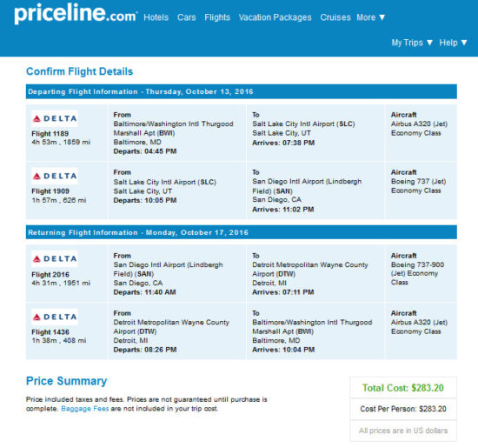Open the Baggage Fees link

coord(85,409)
